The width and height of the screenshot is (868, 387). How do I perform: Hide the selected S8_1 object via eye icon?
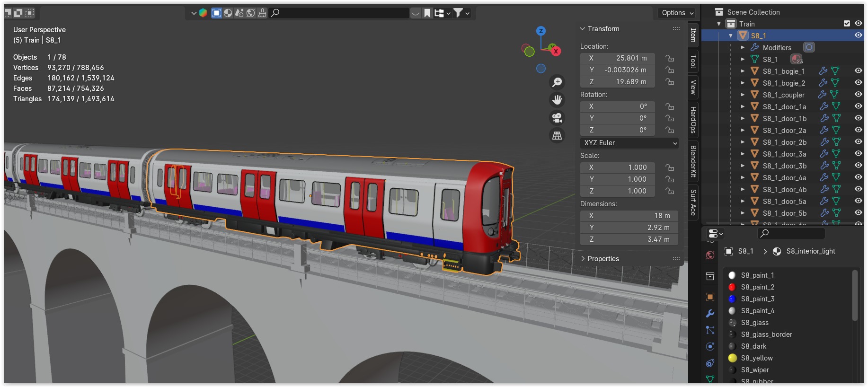click(x=858, y=35)
